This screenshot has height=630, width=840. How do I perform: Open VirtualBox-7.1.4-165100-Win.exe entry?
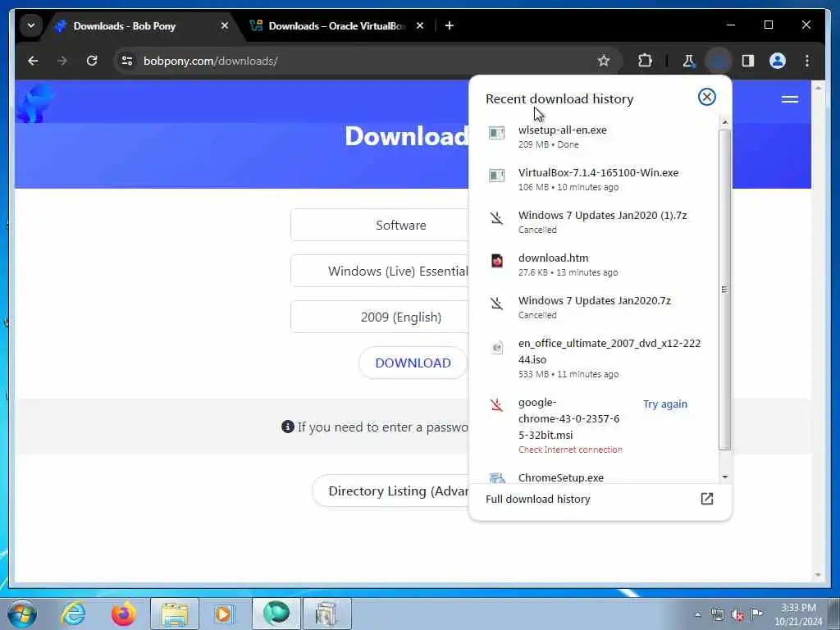click(x=594, y=180)
